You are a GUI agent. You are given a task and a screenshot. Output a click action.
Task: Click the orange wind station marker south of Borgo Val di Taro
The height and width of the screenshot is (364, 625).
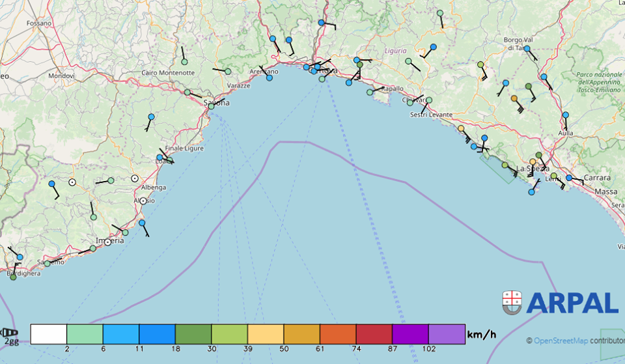point(514,99)
